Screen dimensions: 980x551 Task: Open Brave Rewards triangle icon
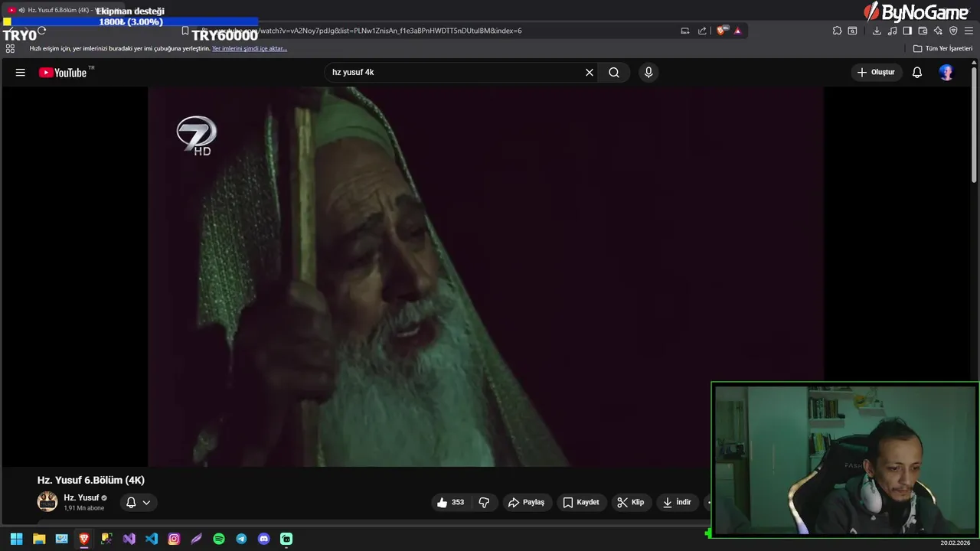pos(737,31)
